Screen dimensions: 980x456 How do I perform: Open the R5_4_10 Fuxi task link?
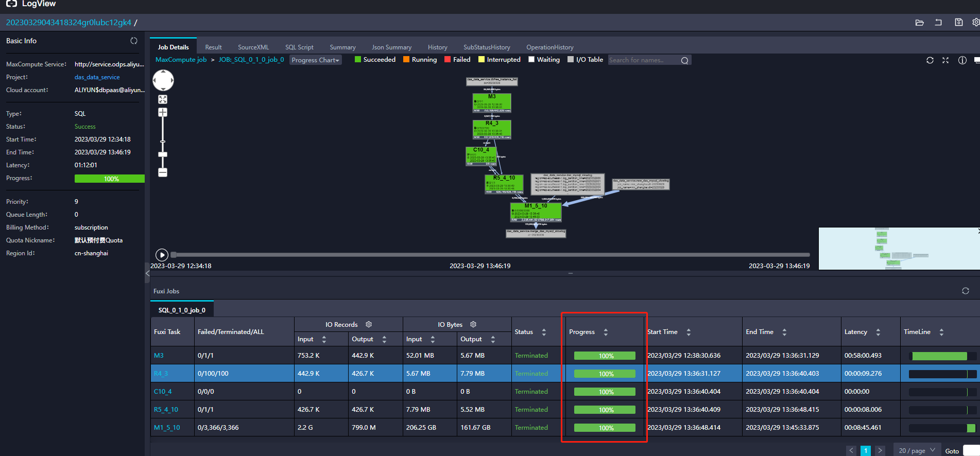[166, 410]
